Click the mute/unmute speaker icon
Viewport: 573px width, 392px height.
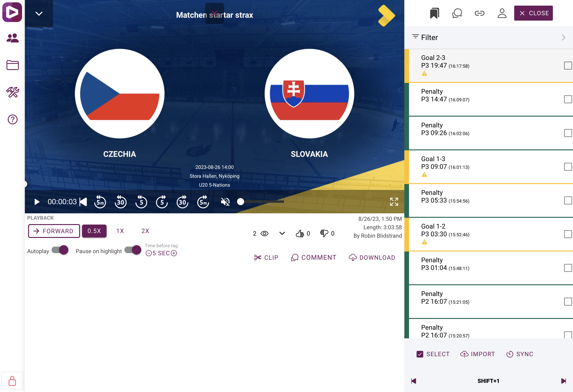click(x=226, y=201)
